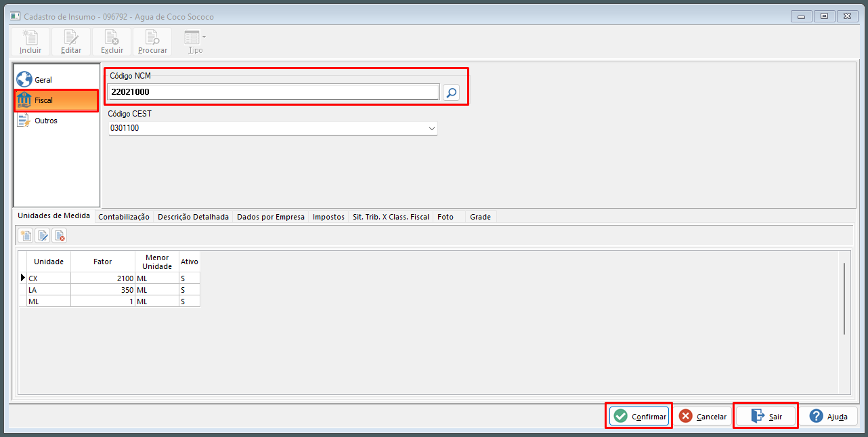The width and height of the screenshot is (868, 437).
Task: Click the window icon in title bar
Action: pos(15,16)
